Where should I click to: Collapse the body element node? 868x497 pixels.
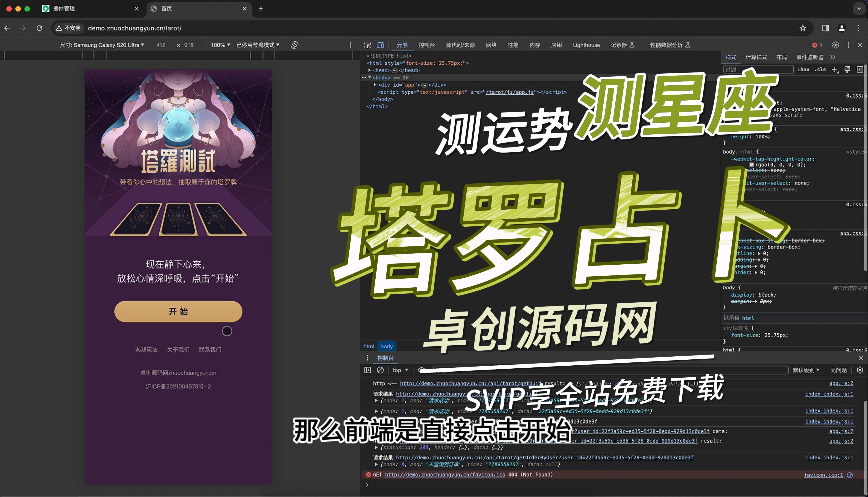370,78
